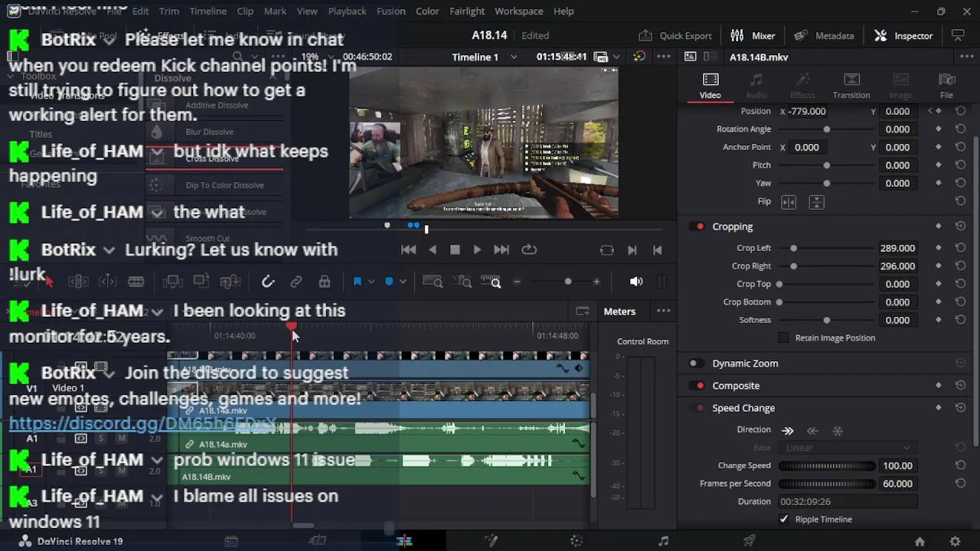Enable the Dynamic Zoom toggle
This screenshot has height=551, width=980.
coord(695,364)
